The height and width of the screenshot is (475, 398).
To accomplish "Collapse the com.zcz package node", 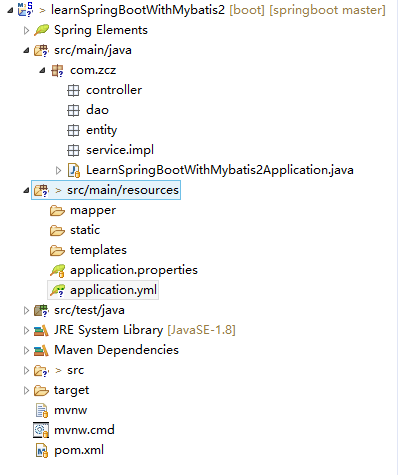I will (42, 71).
